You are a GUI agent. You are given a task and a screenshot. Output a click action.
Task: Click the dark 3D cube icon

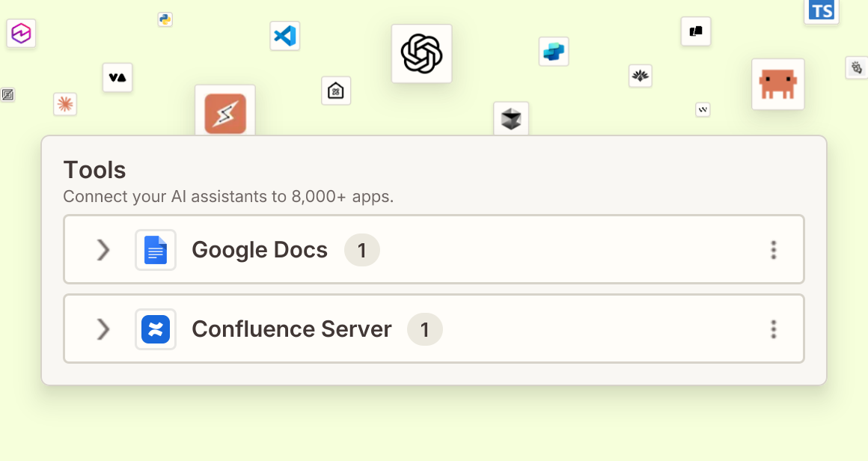click(x=511, y=118)
